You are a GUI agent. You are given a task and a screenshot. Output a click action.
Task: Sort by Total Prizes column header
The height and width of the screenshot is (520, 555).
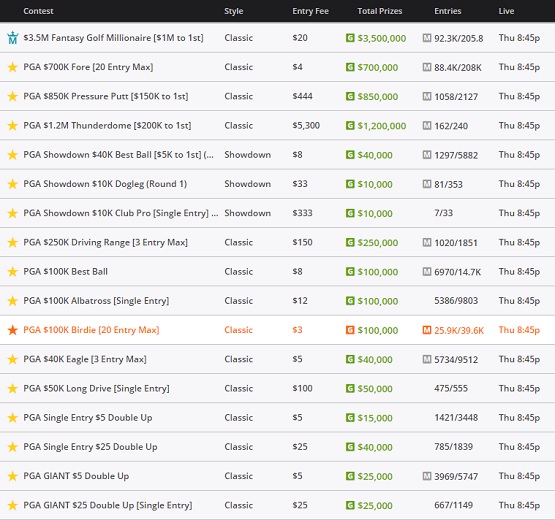[x=379, y=11]
